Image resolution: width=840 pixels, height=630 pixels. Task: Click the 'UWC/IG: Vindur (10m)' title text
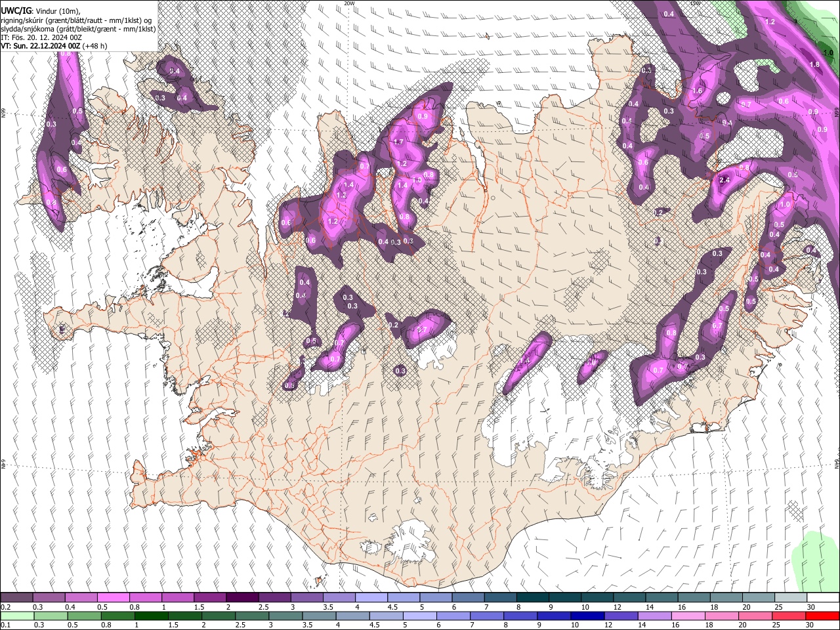[41, 11]
